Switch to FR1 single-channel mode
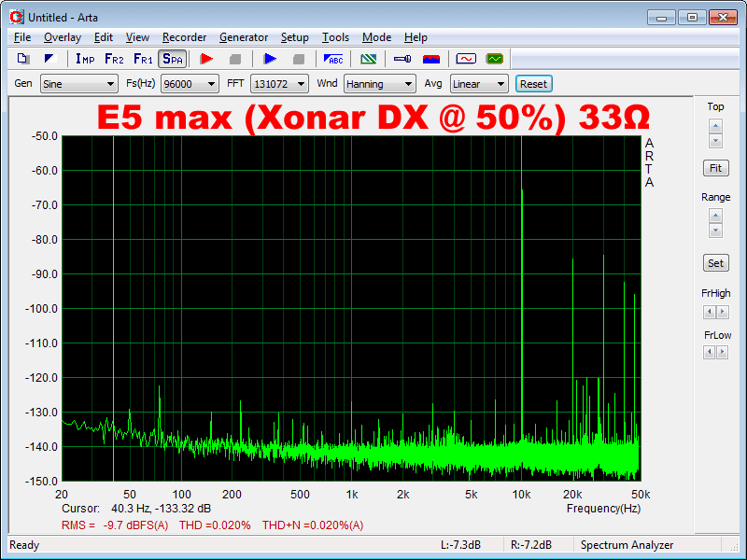747x560 pixels. click(x=143, y=59)
